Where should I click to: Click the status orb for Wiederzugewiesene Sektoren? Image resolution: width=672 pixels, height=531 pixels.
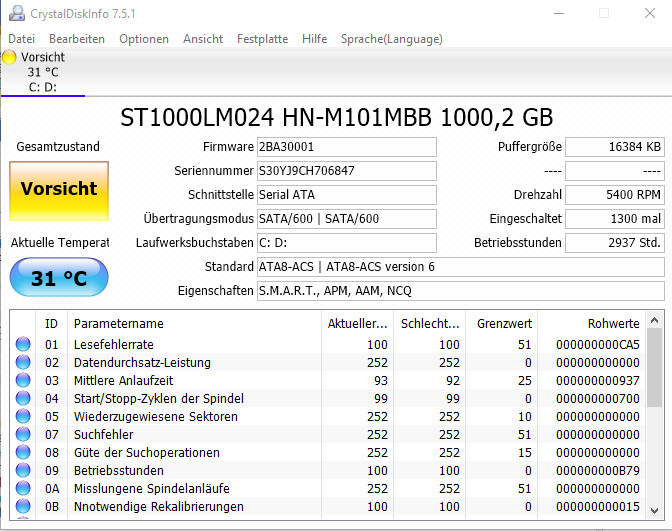tap(23, 416)
